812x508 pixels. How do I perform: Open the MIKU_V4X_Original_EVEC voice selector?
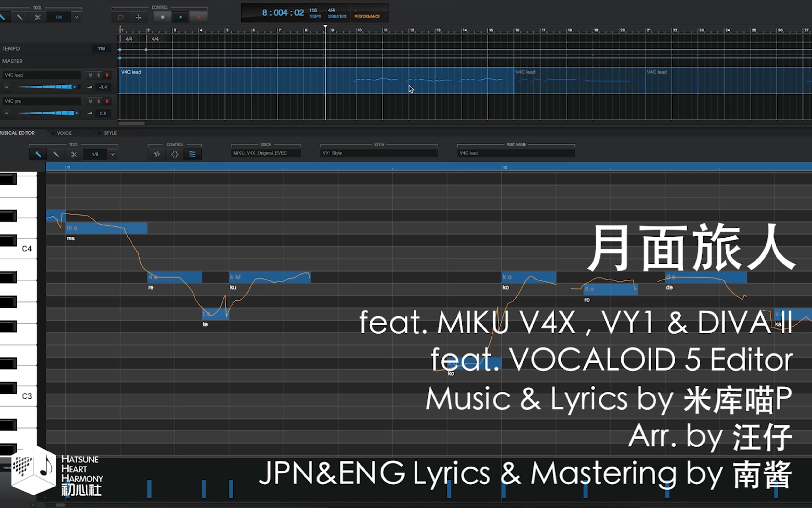(x=266, y=153)
